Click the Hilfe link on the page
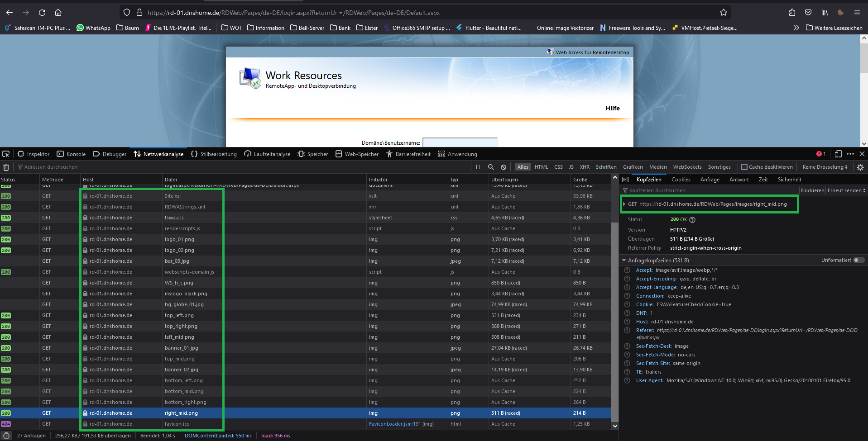This screenshot has width=868, height=441. (x=612, y=108)
